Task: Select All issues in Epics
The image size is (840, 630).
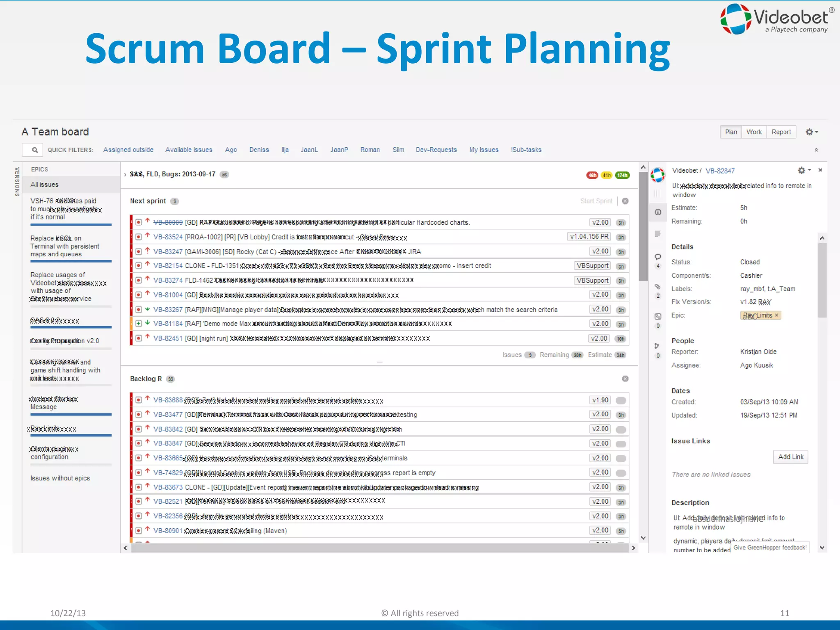Action: point(71,185)
